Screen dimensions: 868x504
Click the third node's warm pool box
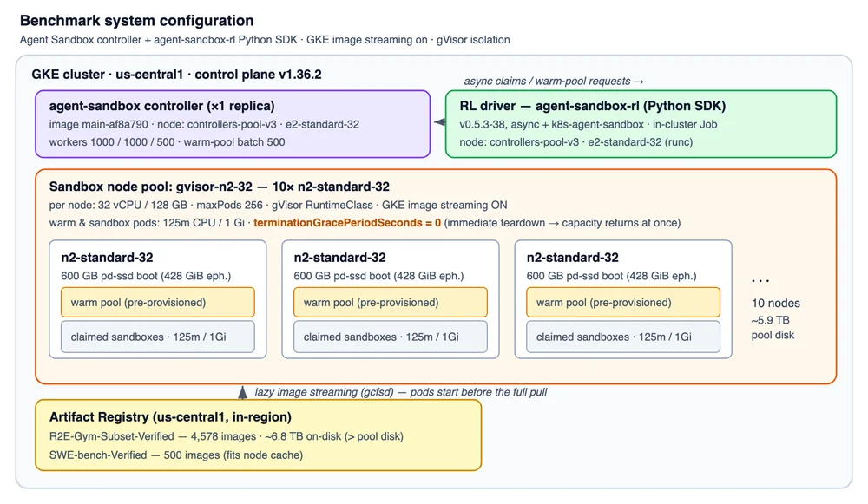(623, 303)
